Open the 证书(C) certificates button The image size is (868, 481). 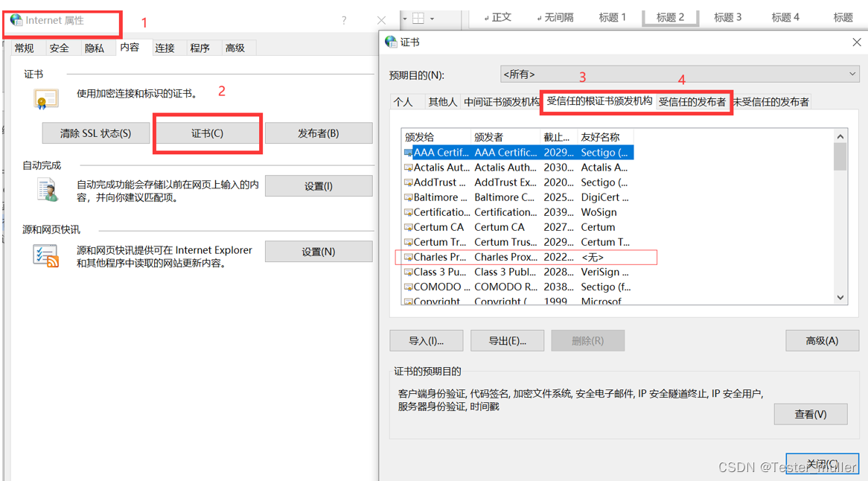[207, 133]
